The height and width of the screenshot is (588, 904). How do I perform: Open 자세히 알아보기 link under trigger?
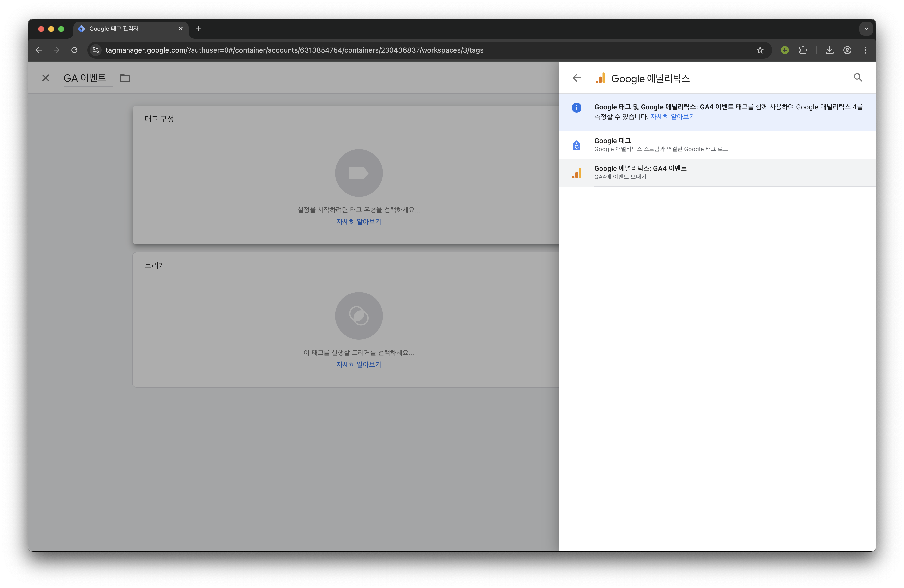pos(358,364)
